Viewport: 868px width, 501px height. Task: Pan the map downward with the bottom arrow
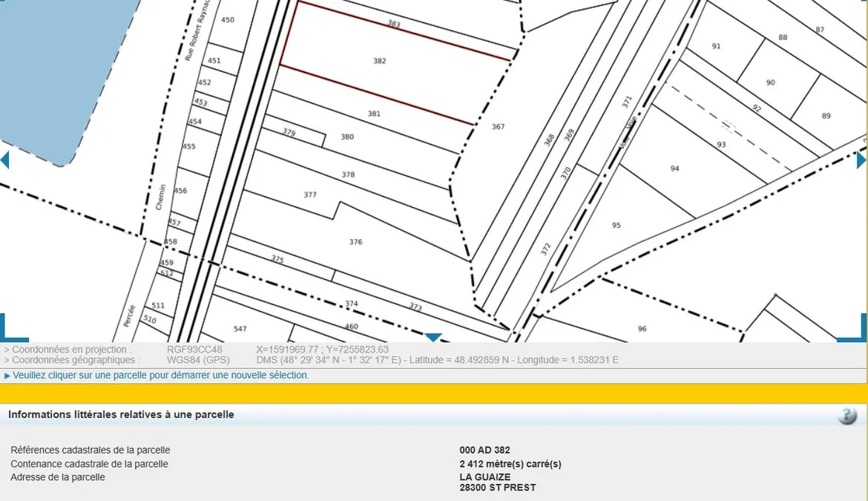click(x=433, y=337)
